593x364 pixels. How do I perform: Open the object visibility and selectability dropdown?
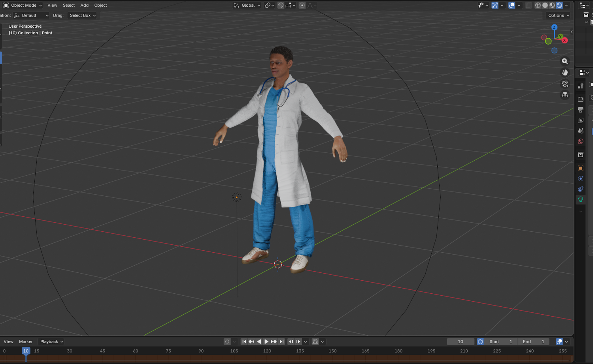pyautogui.click(x=483, y=5)
